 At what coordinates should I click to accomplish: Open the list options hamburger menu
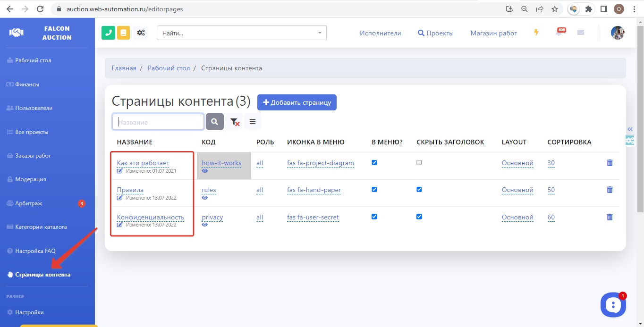[253, 122]
